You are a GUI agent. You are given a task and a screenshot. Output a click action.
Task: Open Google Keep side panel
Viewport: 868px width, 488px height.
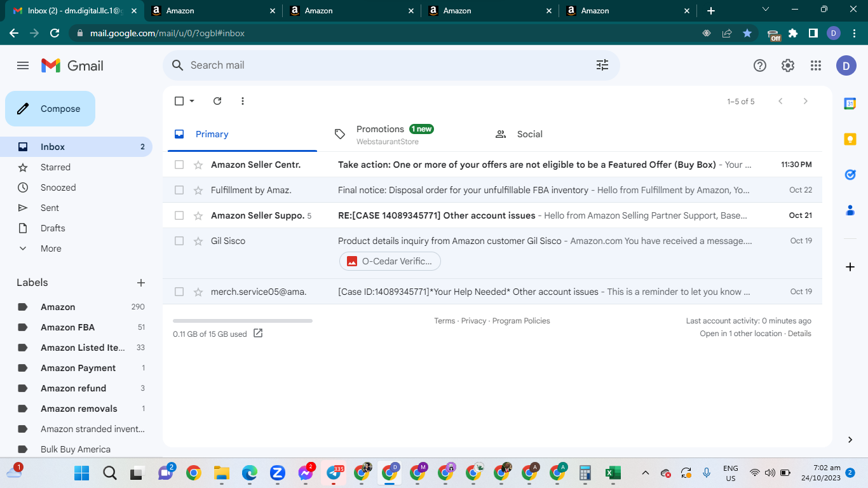pos(850,139)
